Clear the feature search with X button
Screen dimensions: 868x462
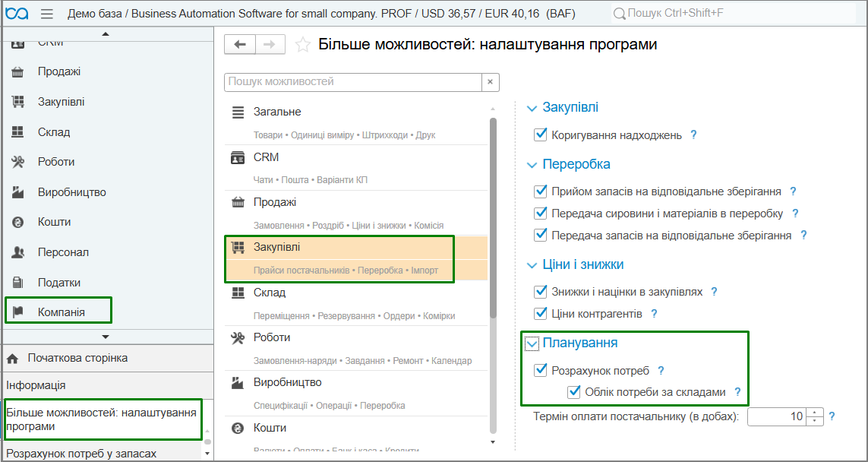click(491, 82)
